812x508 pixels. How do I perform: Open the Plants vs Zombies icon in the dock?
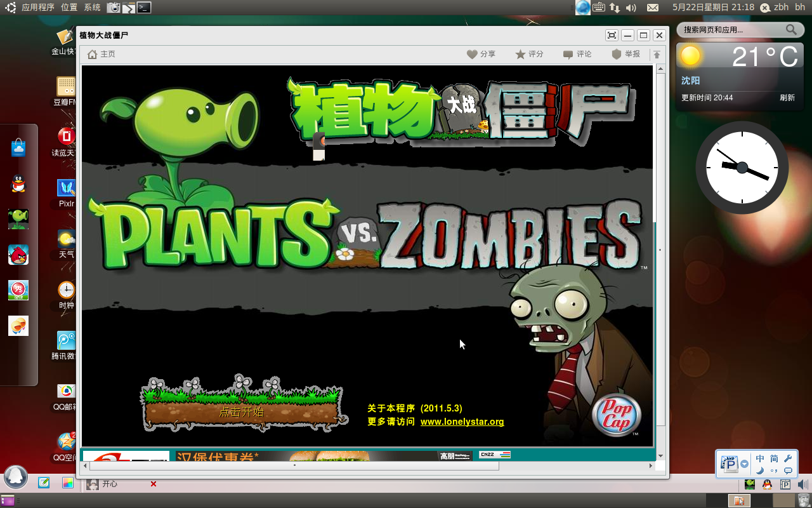click(18, 219)
